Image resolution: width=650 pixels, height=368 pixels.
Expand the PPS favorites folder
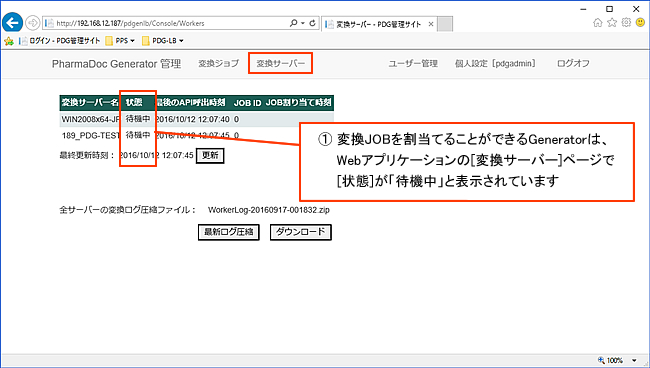point(120,41)
